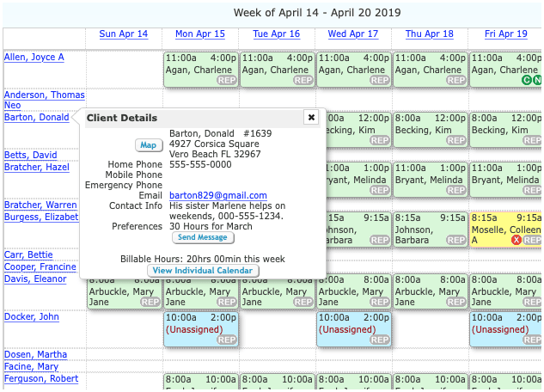Image resolution: width=544 pixels, height=392 pixels.
Task: Open Map for Donald Barton's address
Action: [x=149, y=145]
